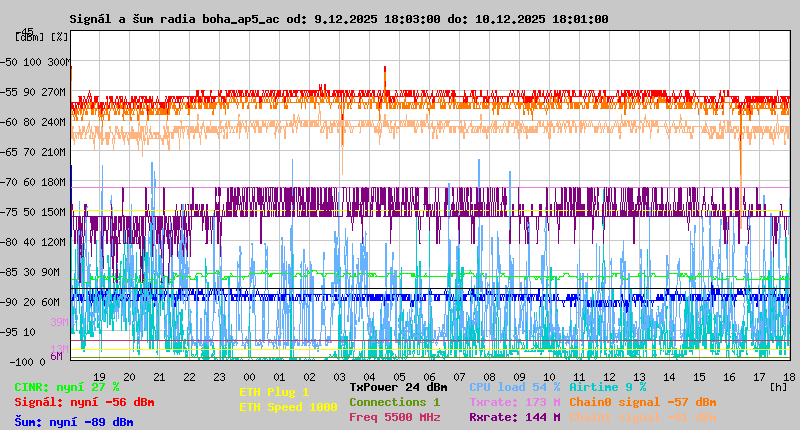Click the blue Šum noise legend label
The height and width of the screenshot is (430, 800).
tap(73, 422)
